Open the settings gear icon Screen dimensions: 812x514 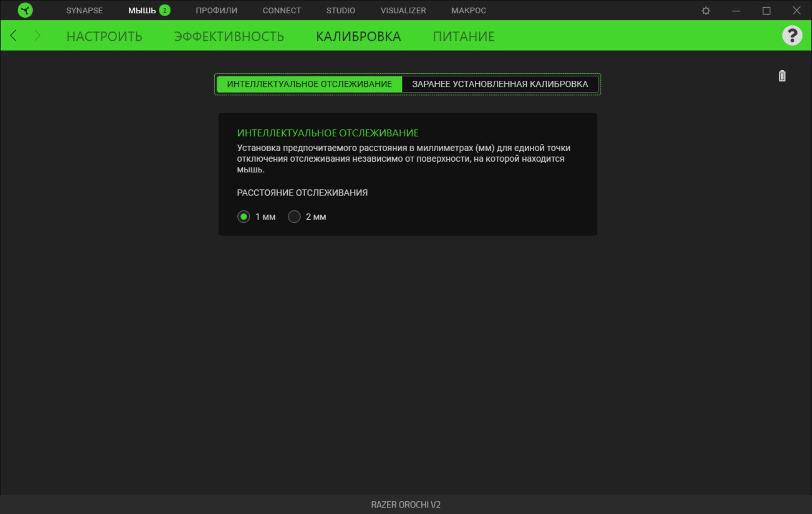(x=706, y=11)
